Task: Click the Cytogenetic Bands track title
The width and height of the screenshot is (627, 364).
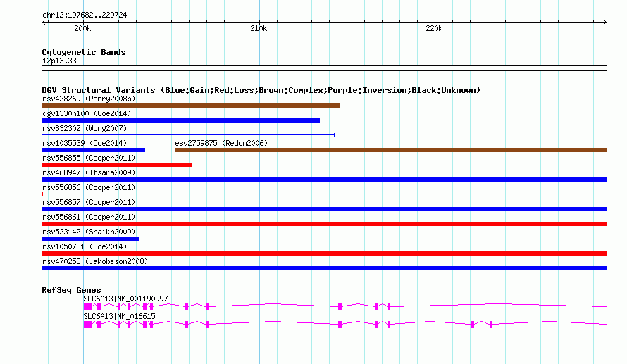Action: pyautogui.click(x=84, y=52)
